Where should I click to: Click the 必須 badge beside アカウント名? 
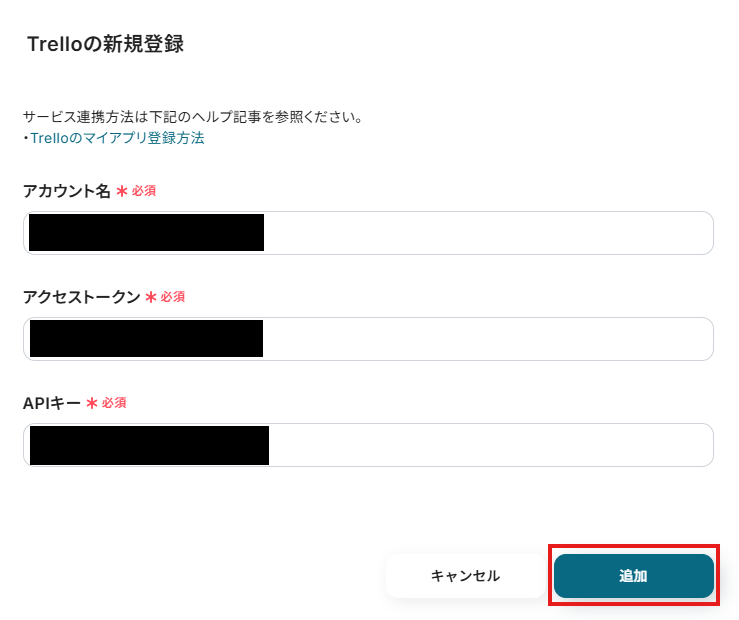[x=144, y=190]
